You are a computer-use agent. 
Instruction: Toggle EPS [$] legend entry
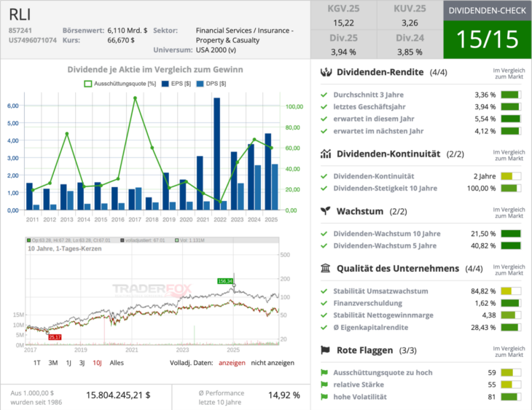tap(176, 84)
